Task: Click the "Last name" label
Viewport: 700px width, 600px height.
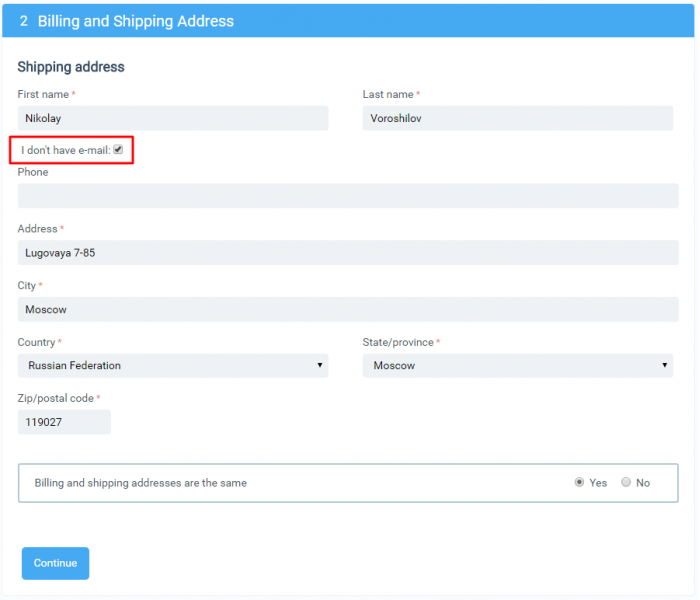Action: point(388,94)
